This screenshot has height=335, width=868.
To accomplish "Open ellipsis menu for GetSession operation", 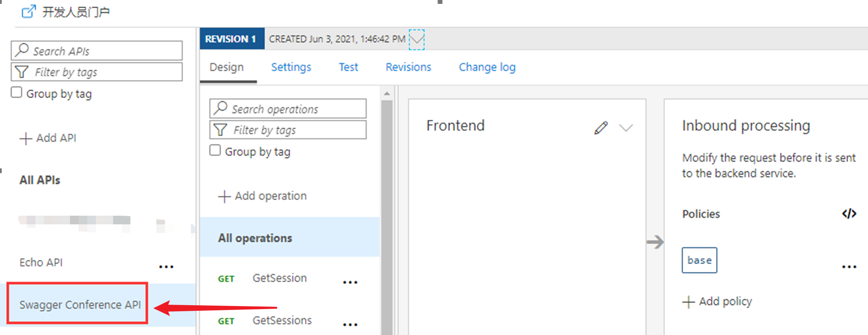I will point(350,282).
